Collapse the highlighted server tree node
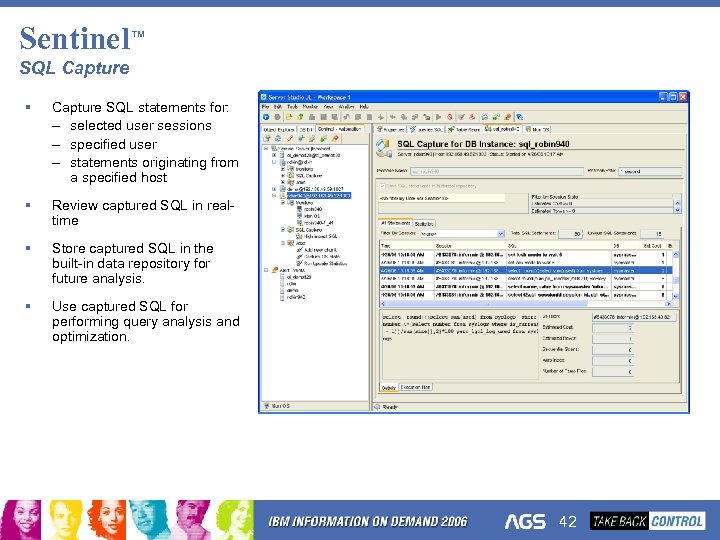 (x=274, y=195)
